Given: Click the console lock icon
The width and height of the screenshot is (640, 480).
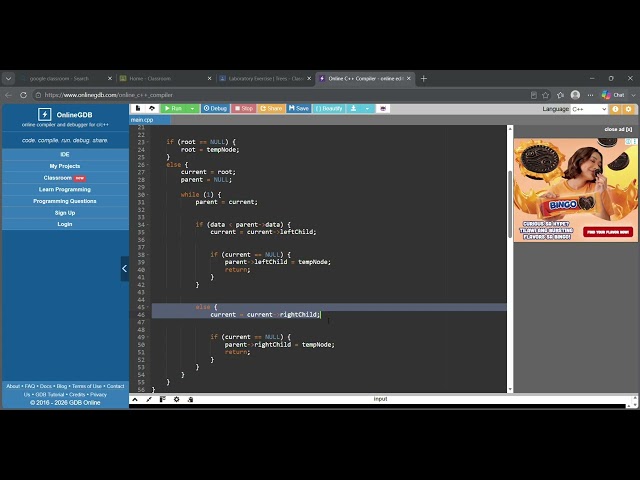Looking at the screenshot, I should click(x=190, y=399).
